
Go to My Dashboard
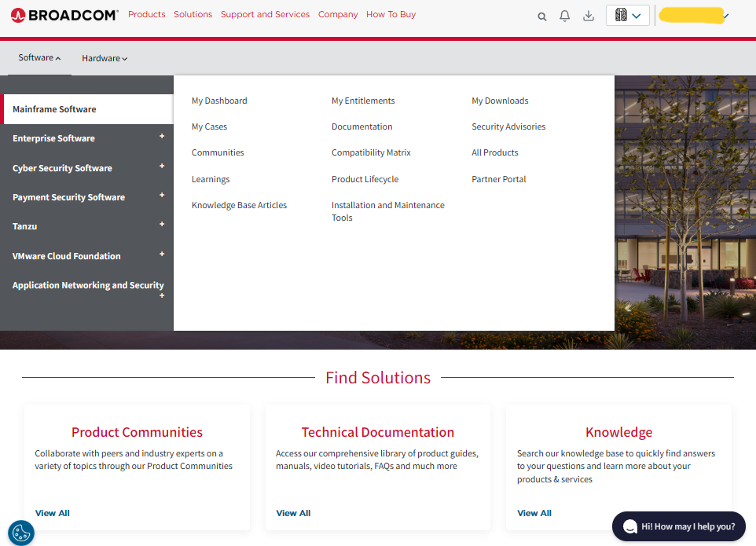click(219, 101)
